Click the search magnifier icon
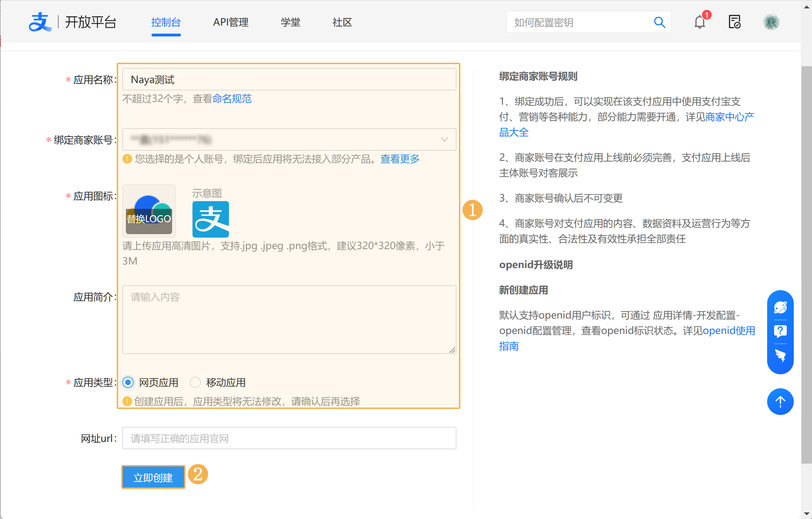The image size is (812, 519). [659, 22]
